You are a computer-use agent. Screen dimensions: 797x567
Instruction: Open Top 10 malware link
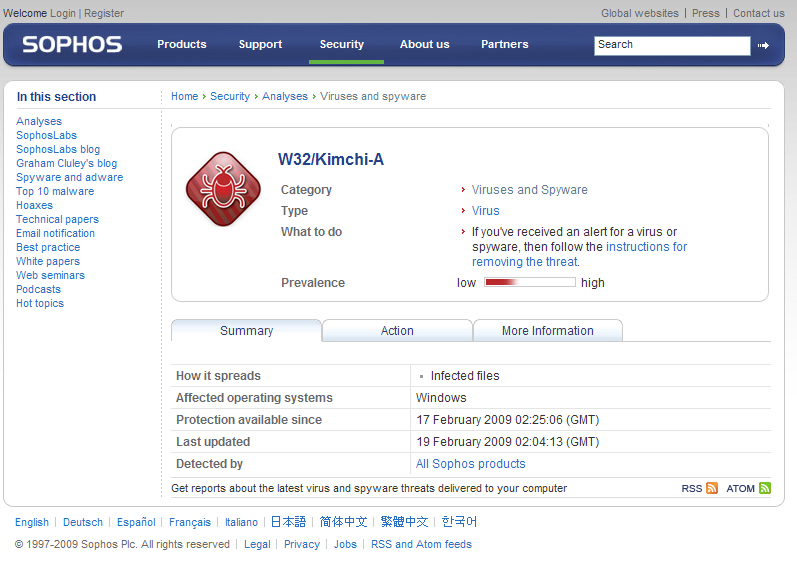coord(55,191)
